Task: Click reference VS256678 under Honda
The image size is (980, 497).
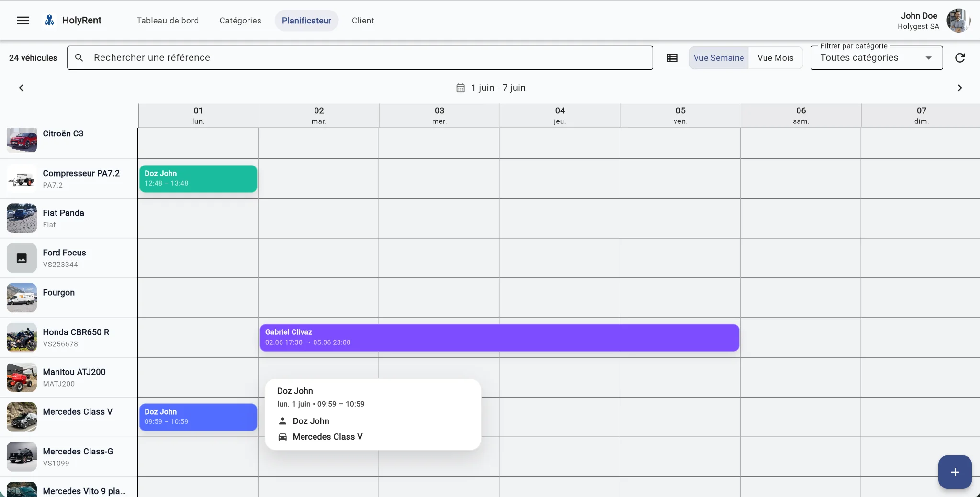Action: tap(60, 344)
